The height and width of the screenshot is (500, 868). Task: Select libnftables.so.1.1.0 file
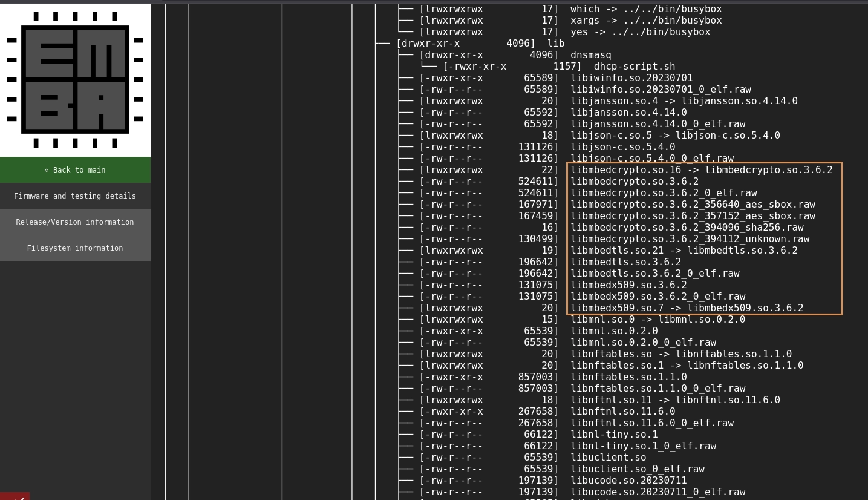(x=629, y=377)
